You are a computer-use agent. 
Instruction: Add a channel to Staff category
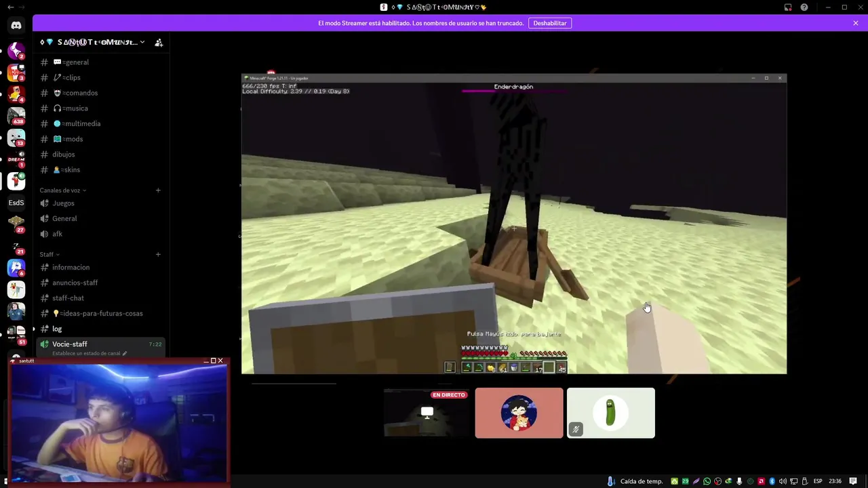(x=158, y=254)
